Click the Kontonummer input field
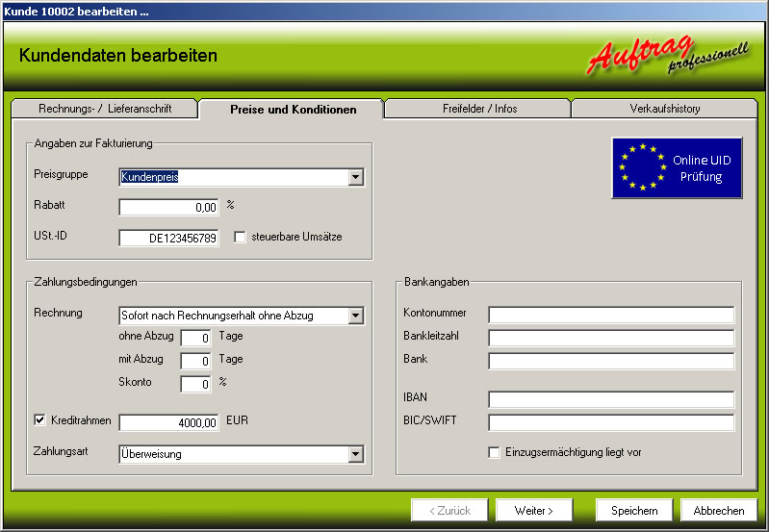The image size is (769, 532). point(611,315)
